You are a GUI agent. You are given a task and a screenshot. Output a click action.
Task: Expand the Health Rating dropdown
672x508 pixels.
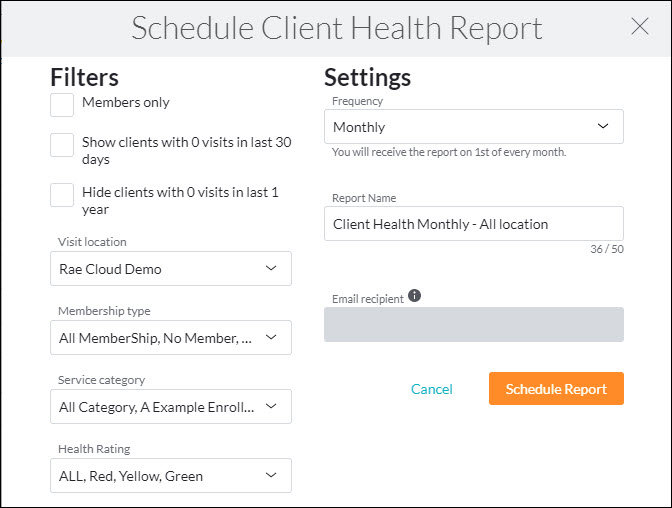[x=171, y=475]
